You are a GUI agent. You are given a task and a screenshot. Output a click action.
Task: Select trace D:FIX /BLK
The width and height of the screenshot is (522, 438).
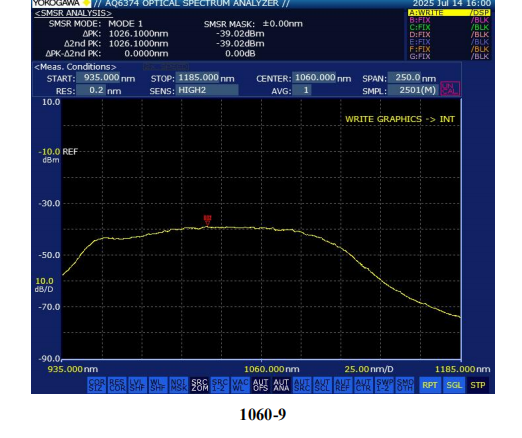pyautogui.click(x=449, y=35)
